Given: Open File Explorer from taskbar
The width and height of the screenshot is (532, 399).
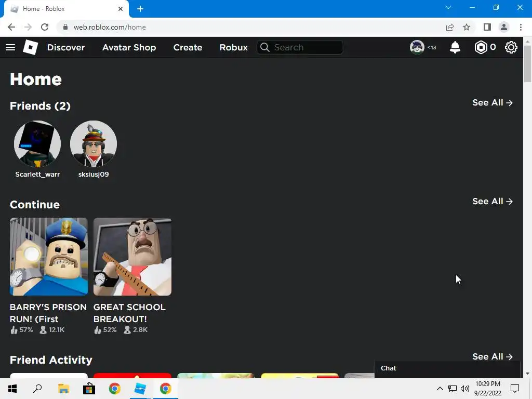Looking at the screenshot, I should (x=63, y=389).
